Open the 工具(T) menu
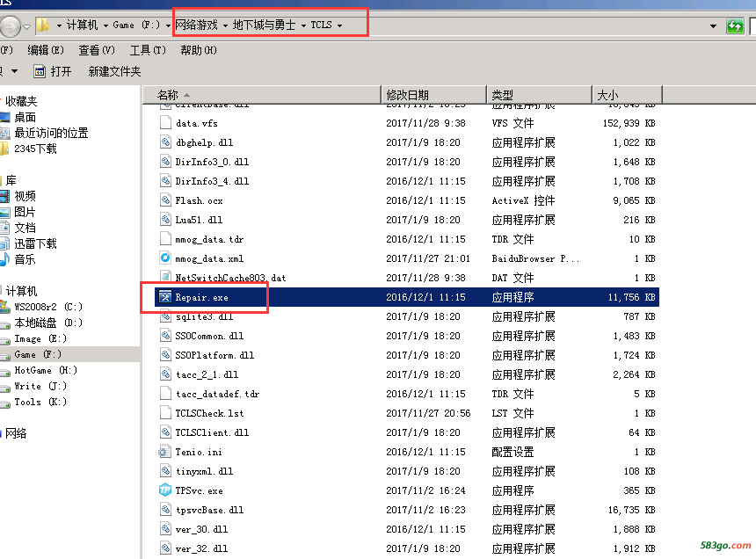The width and height of the screenshot is (756, 559). tap(148, 50)
